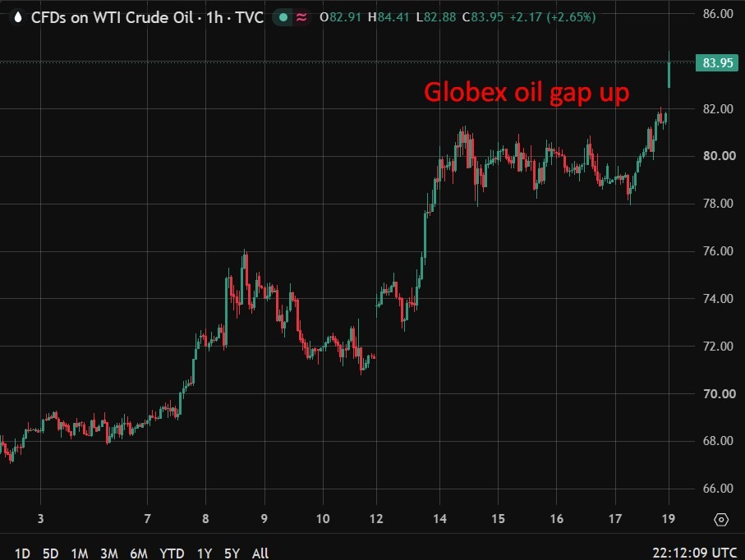Select the 5D time range
Viewport: 745px width, 560px height.
point(50,553)
